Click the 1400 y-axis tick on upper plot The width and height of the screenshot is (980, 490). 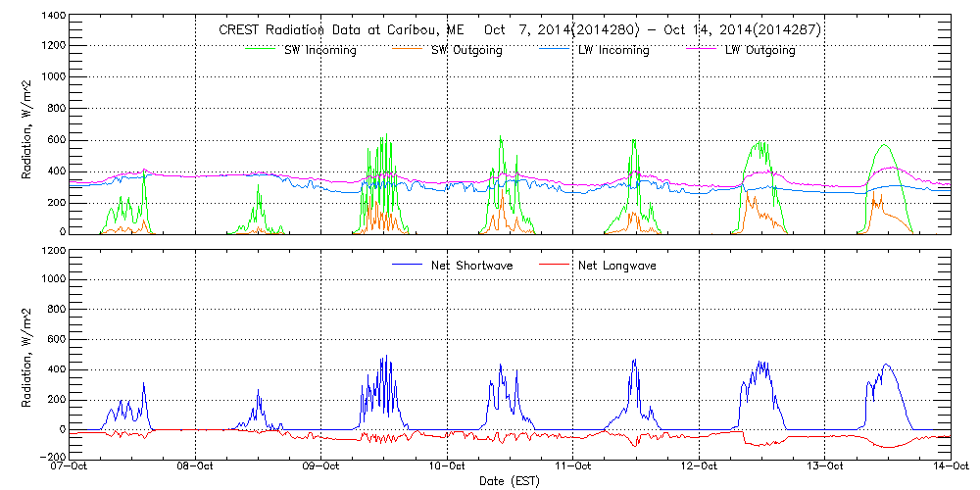tap(53, 18)
